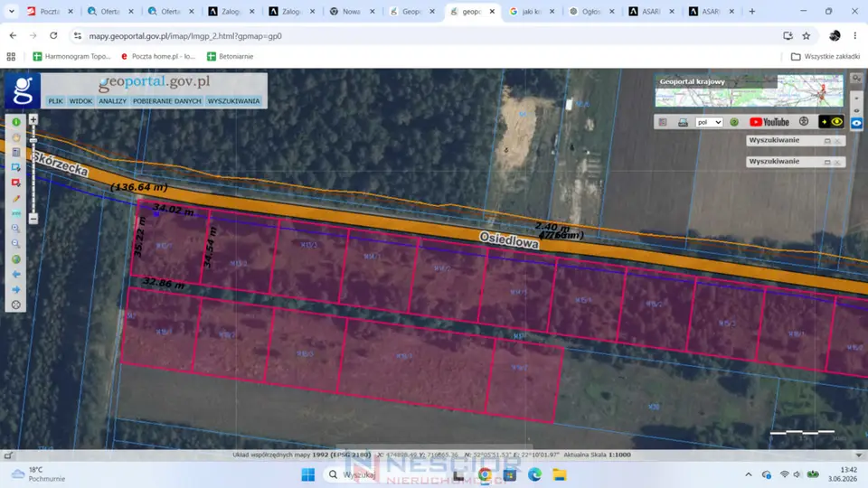Click the status bar edit icon in the window corner
868x488 pixels.
pyautogui.click(x=8, y=455)
